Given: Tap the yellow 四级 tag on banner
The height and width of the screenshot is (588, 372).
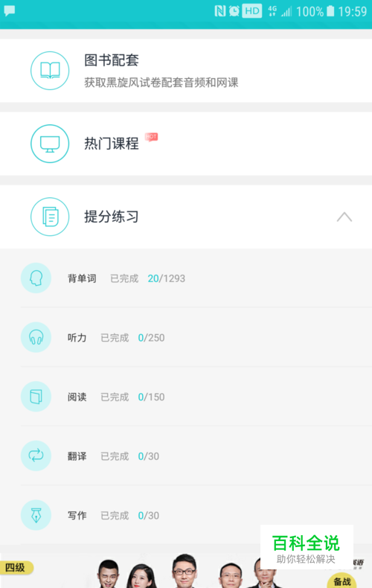Looking at the screenshot, I should click(16, 568).
